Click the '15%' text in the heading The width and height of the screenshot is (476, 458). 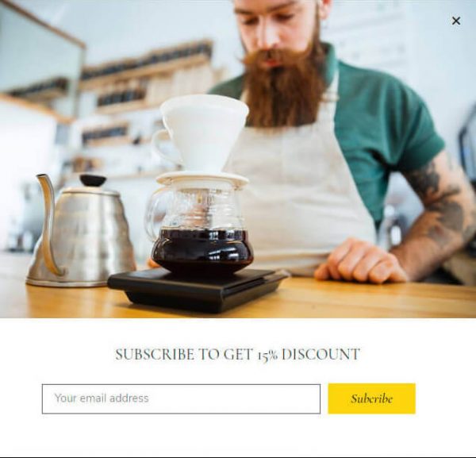(x=267, y=355)
